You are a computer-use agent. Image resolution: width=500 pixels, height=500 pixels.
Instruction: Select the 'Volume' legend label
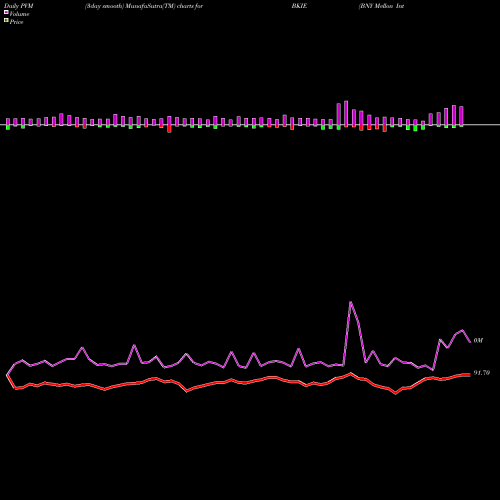(19, 14)
